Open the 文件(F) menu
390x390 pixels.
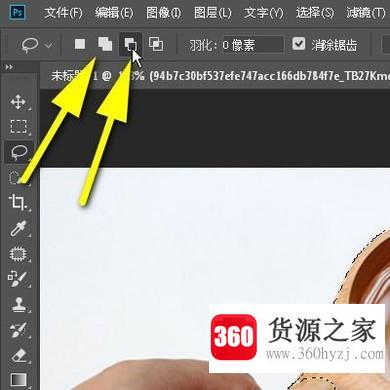pyautogui.click(x=63, y=13)
